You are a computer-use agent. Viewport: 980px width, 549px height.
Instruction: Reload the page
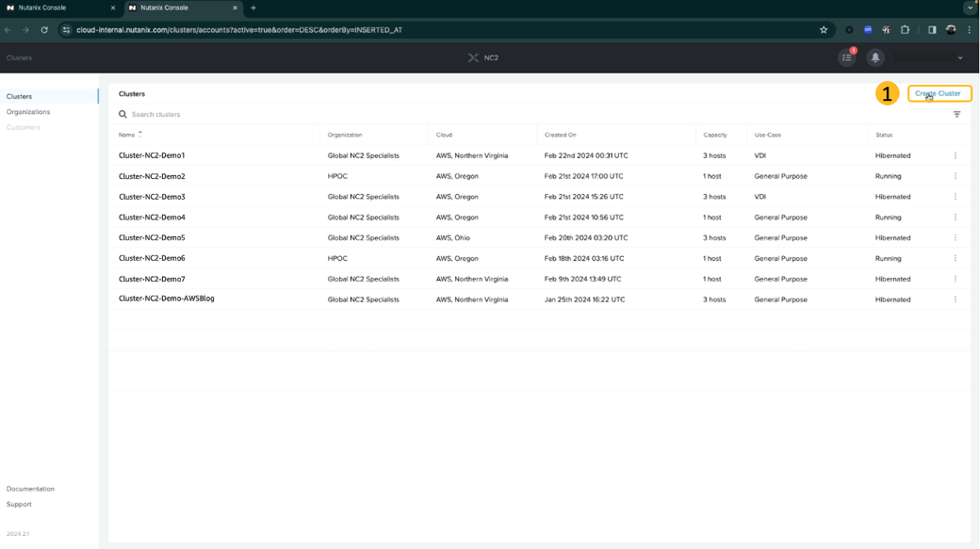(x=44, y=30)
